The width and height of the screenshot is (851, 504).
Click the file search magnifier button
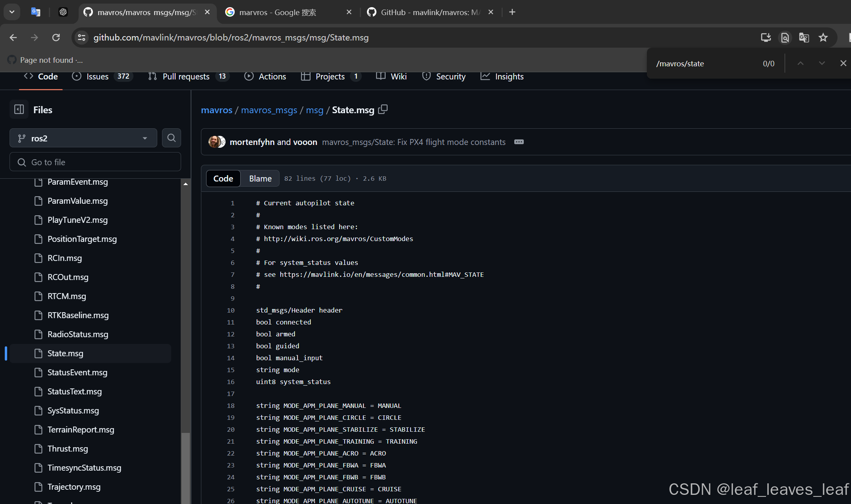[x=171, y=138]
